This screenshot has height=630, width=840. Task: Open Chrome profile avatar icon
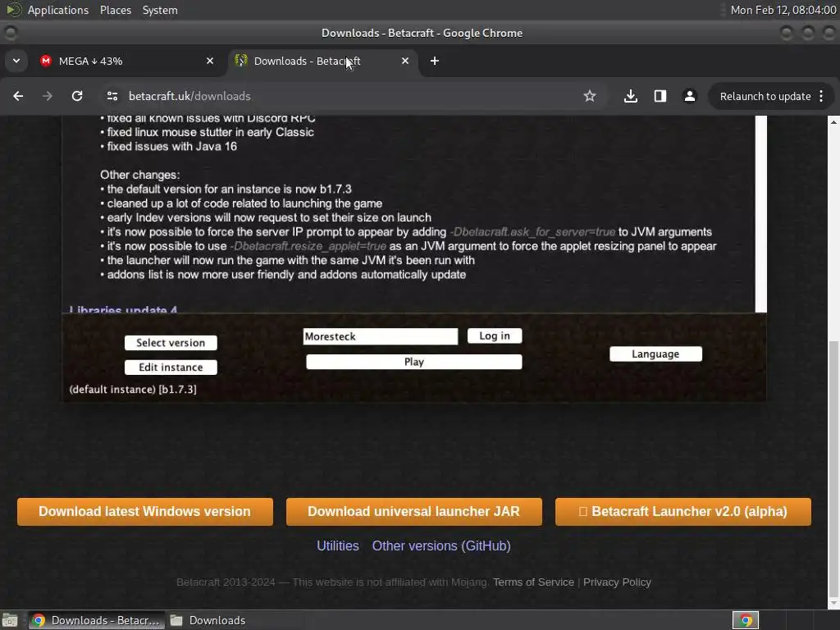pos(689,96)
